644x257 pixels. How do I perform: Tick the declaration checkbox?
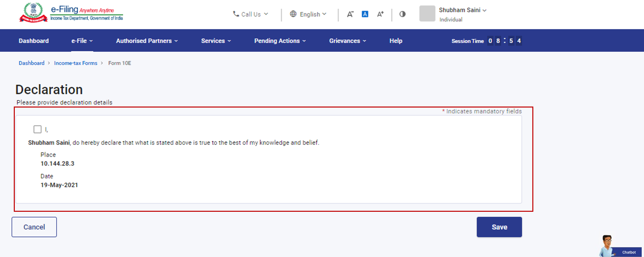(37, 129)
